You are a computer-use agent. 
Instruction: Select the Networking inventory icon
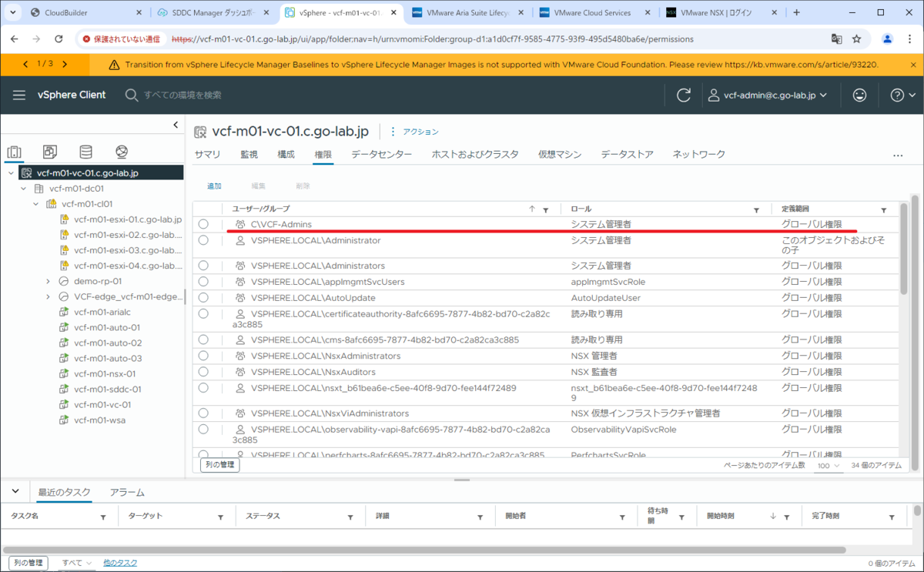[122, 152]
